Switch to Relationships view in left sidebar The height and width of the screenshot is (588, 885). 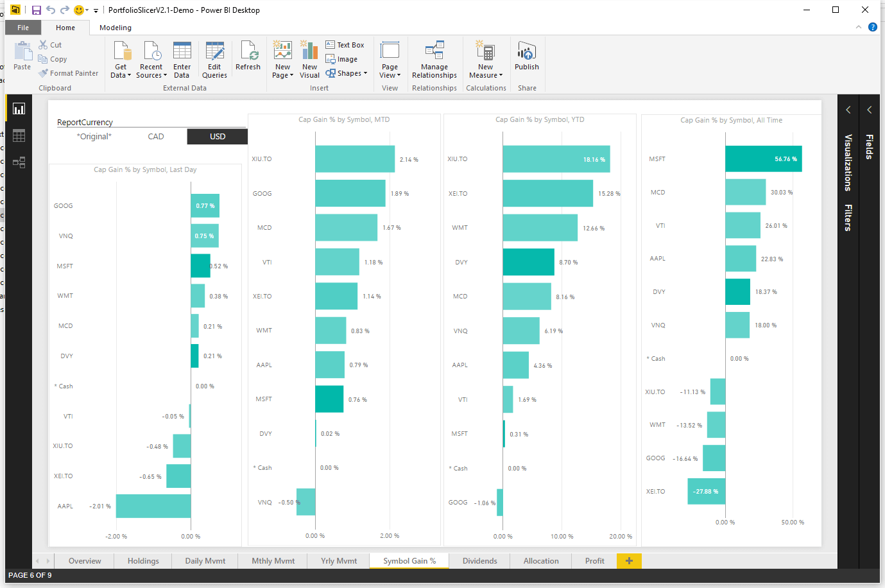pyautogui.click(x=19, y=162)
